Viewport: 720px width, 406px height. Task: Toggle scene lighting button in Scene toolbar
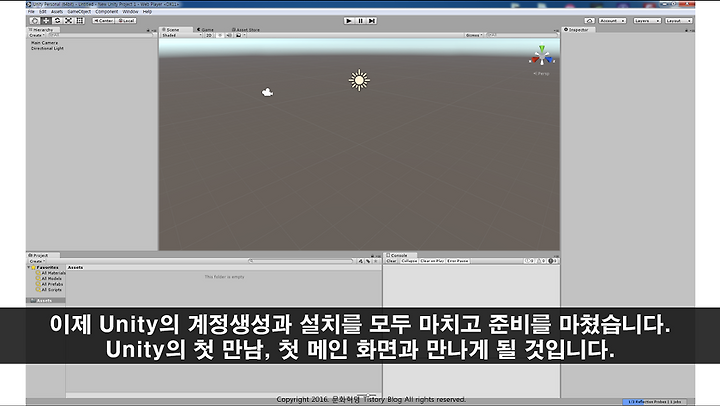220,35
